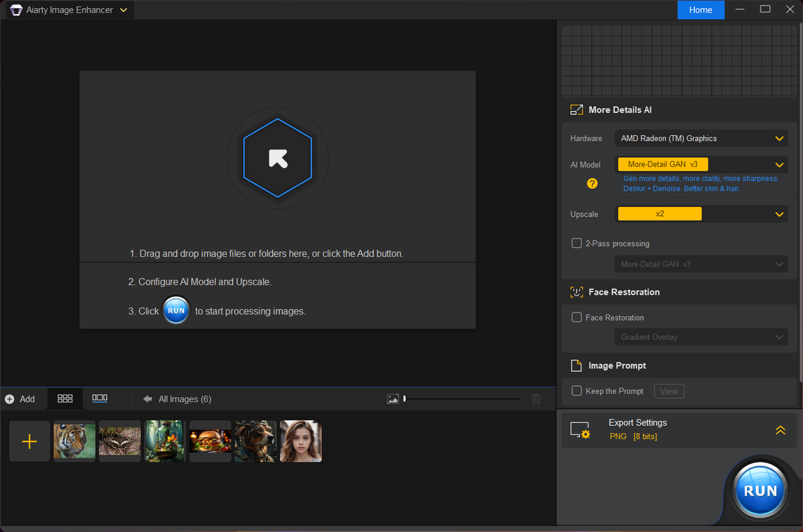
Task: Click the RUN icon in the instructions
Action: pyautogui.click(x=176, y=311)
